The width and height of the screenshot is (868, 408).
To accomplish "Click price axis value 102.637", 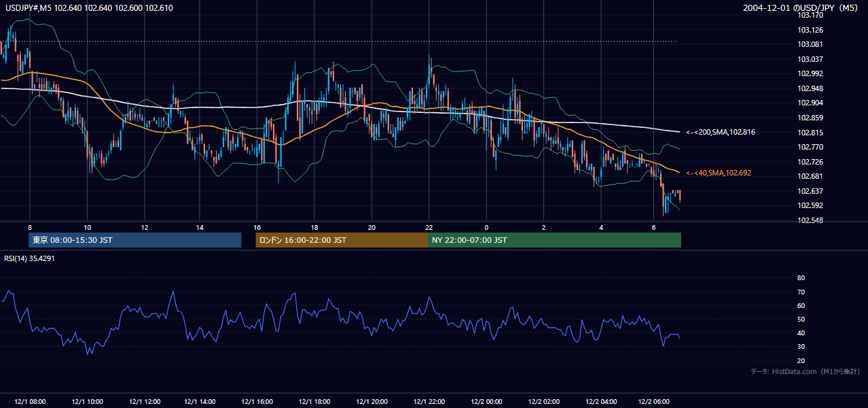I will pos(810,191).
